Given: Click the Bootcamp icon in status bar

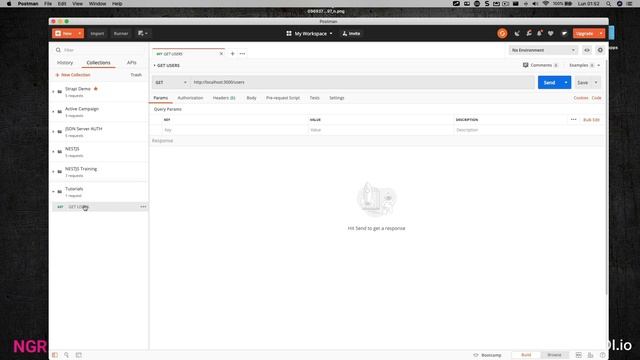Looking at the screenshot, I should click(476, 355).
